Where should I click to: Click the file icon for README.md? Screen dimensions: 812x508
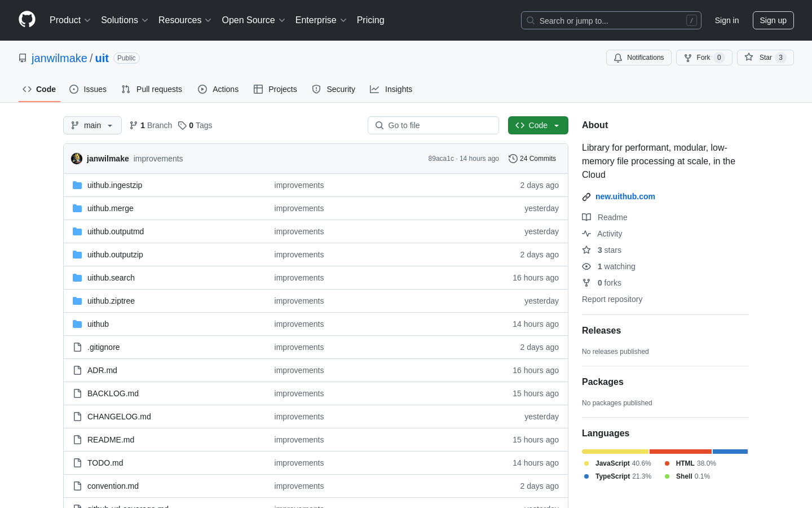pos(77,440)
